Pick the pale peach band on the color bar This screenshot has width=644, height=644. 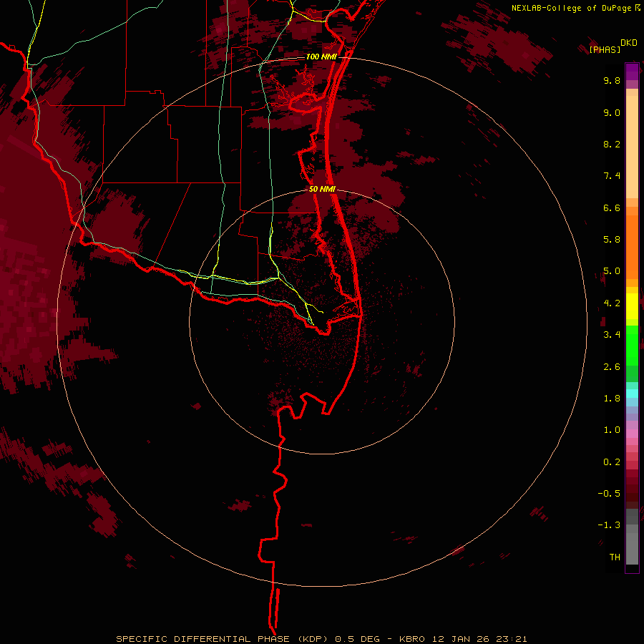point(632,147)
